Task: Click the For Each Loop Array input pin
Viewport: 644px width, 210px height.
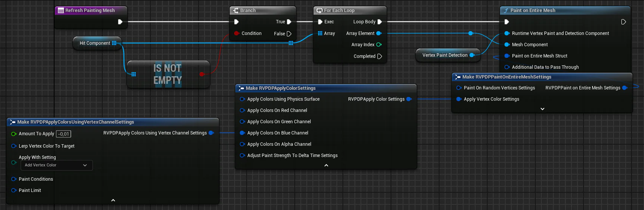Action: [x=320, y=33]
